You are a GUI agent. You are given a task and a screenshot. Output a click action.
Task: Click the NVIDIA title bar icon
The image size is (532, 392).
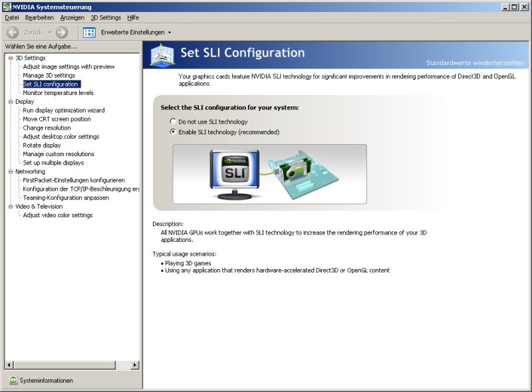click(x=7, y=7)
